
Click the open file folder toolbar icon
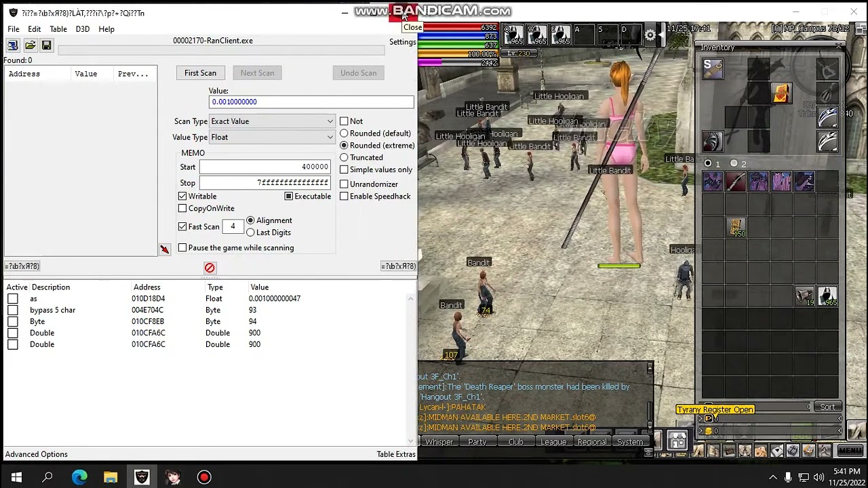pos(30,45)
